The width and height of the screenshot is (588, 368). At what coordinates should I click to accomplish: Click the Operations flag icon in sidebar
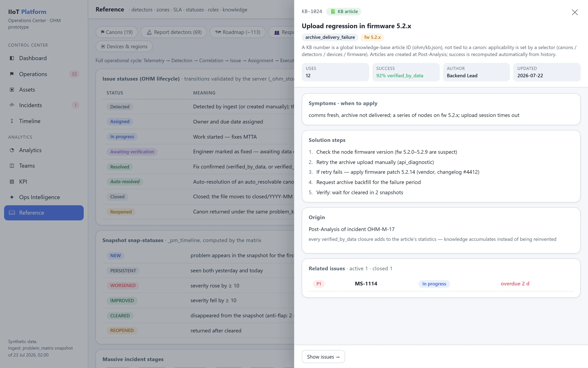coord(12,74)
